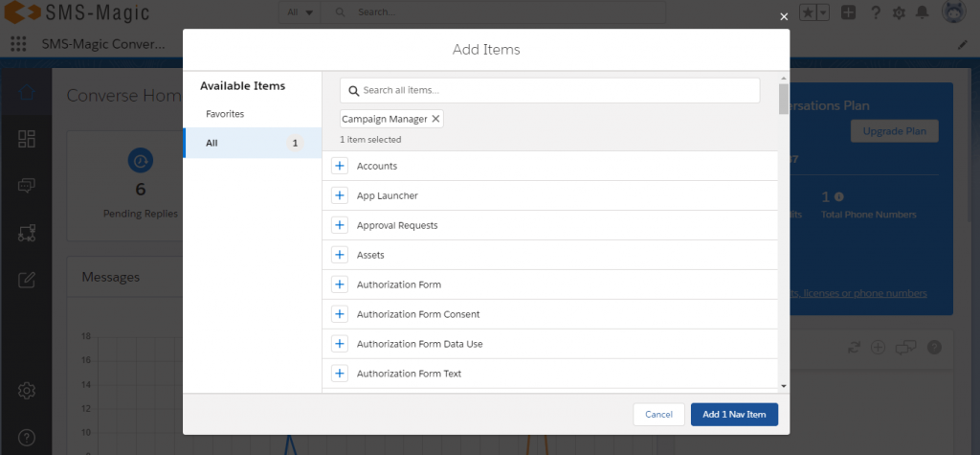Click the Cancel button

pyautogui.click(x=658, y=415)
